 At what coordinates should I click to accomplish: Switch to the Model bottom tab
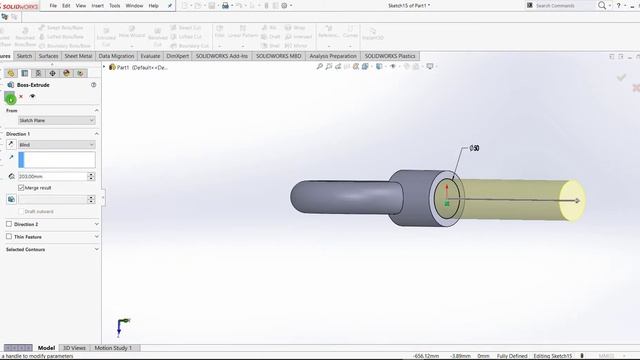coord(46,348)
